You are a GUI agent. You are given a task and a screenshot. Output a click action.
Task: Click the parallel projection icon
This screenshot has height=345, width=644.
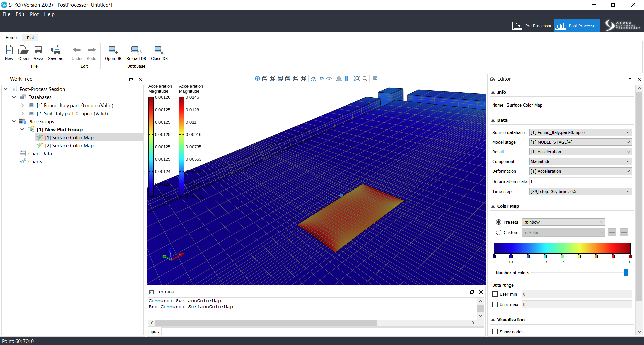click(x=347, y=78)
